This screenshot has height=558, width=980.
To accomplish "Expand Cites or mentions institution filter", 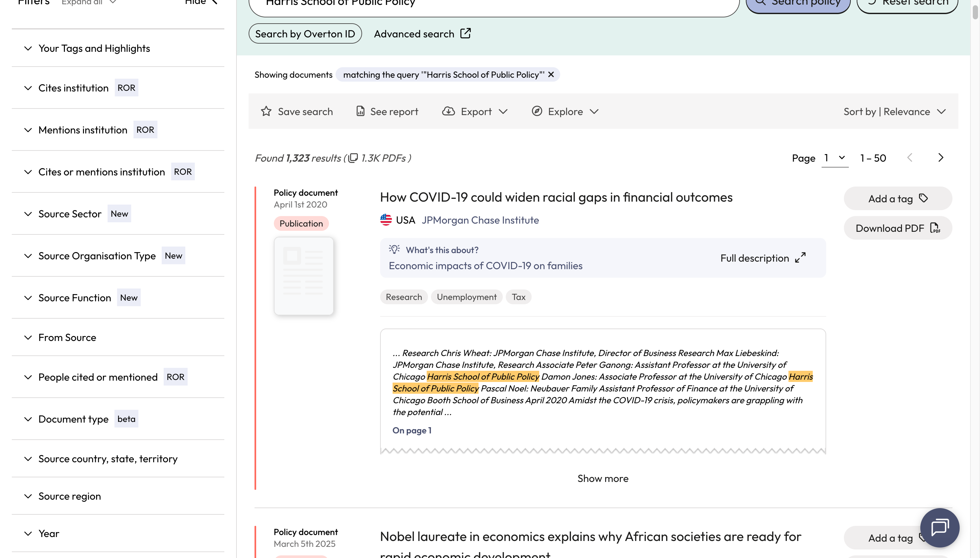I will 118,172.
